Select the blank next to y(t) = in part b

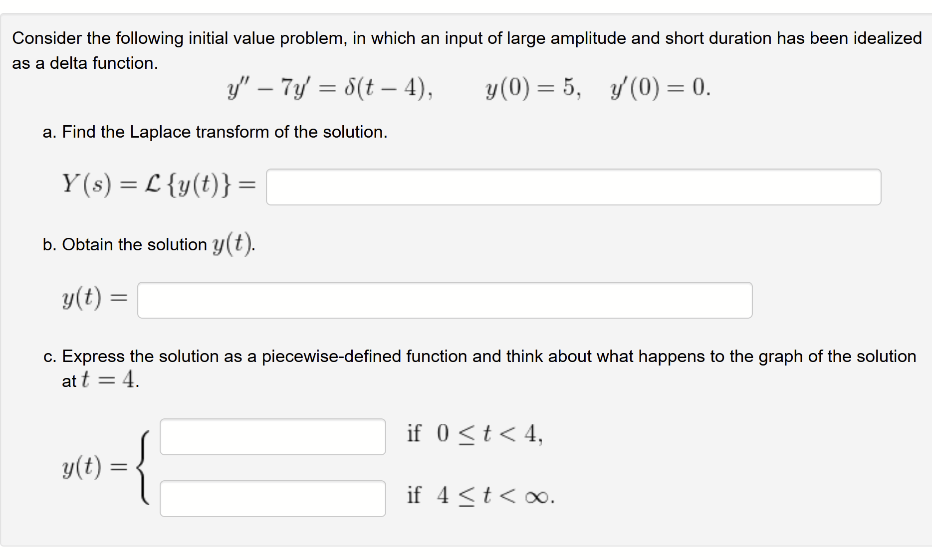[x=444, y=299]
